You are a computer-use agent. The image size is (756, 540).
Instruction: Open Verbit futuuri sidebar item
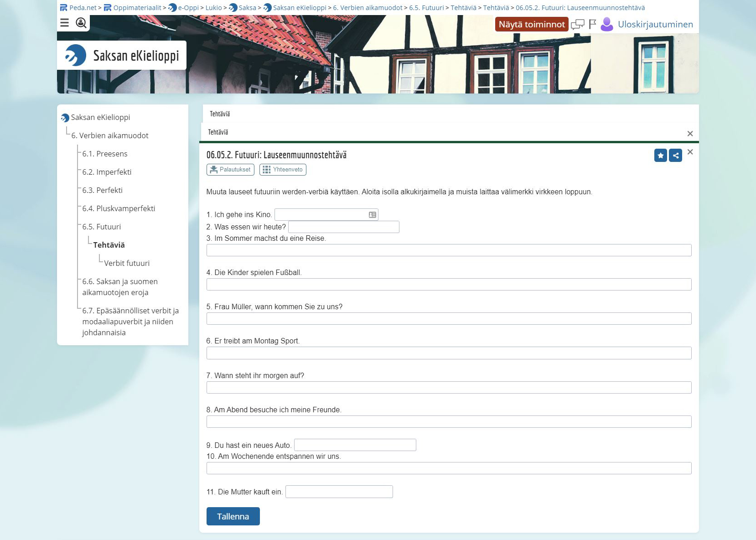pos(127,263)
